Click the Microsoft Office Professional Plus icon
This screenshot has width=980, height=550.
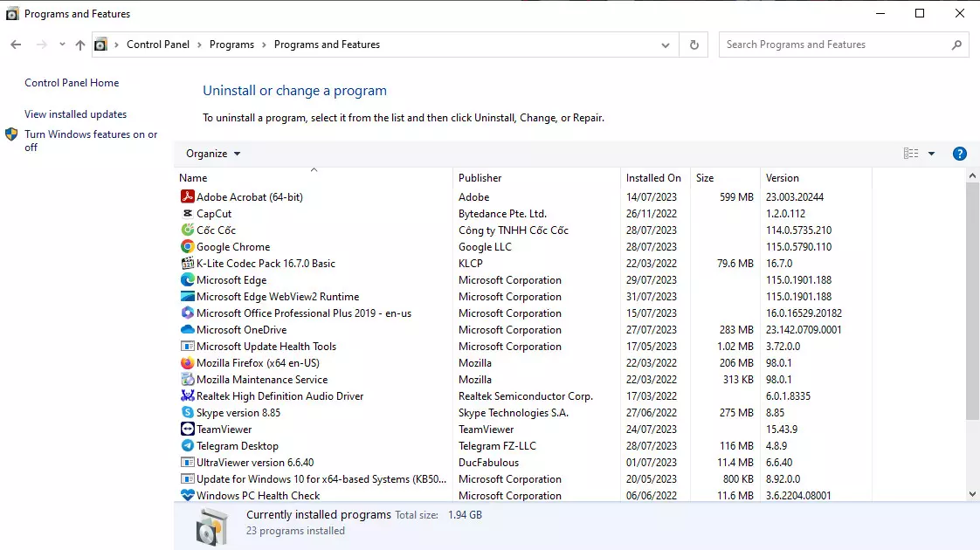tap(188, 313)
